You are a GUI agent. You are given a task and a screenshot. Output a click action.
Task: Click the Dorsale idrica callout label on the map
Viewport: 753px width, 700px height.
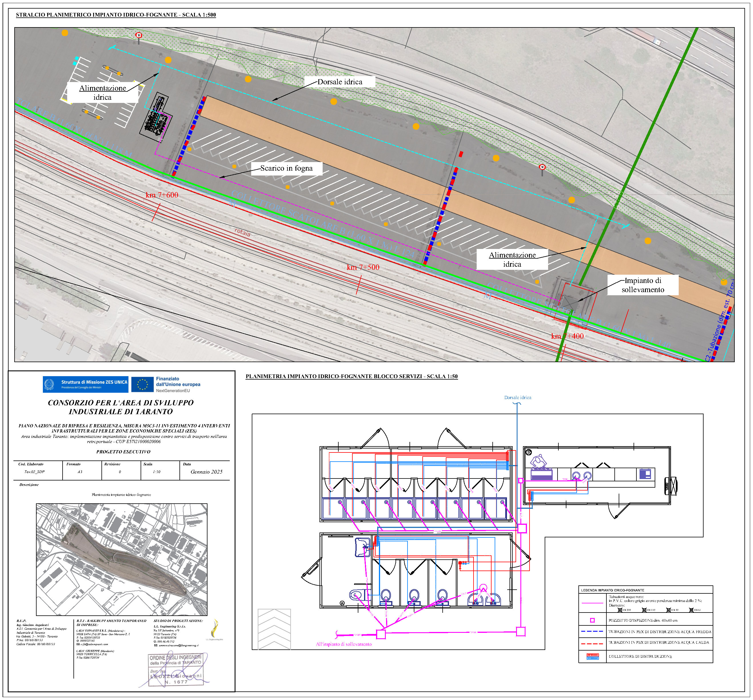pyautogui.click(x=340, y=82)
